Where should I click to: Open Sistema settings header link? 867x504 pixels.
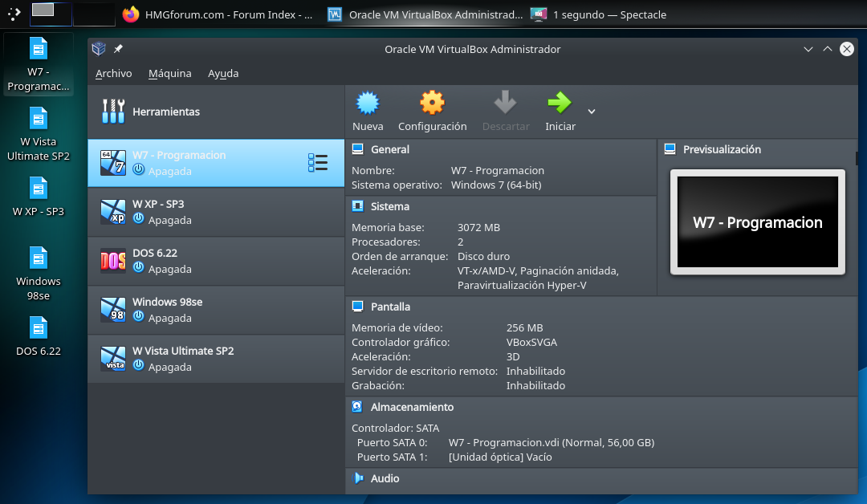pyautogui.click(x=390, y=206)
